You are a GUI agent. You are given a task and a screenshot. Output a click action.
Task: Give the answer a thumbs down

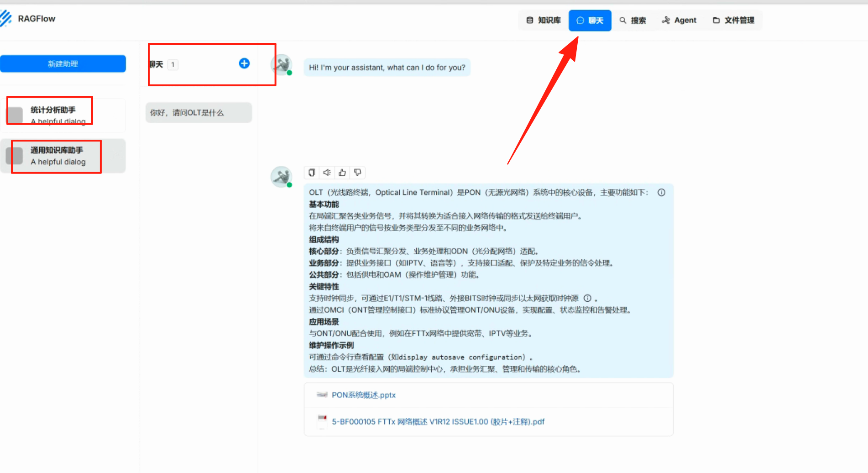358,173
